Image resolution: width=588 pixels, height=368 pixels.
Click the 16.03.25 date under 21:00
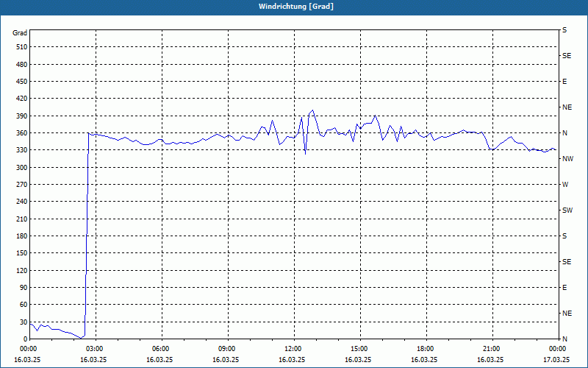pyautogui.click(x=490, y=360)
